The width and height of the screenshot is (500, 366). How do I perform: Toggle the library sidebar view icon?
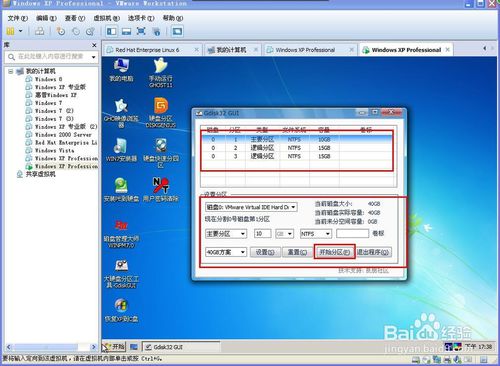(x=111, y=31)
